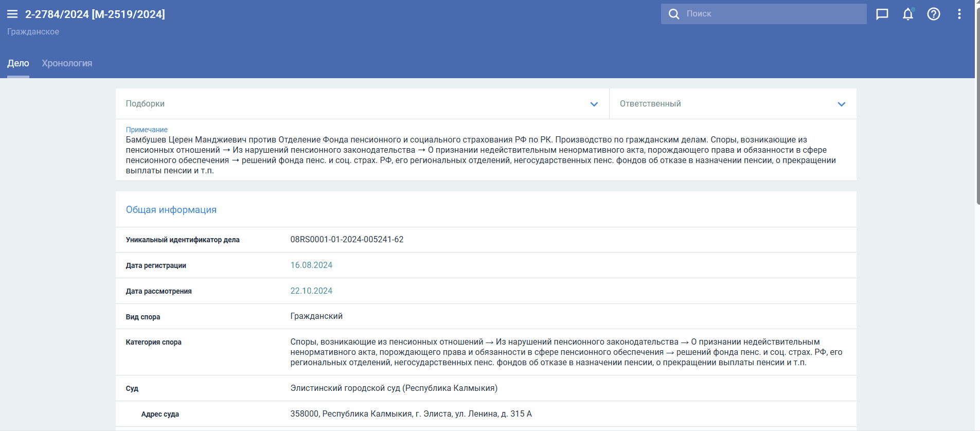Open the help question mark icon
This screenshot has height=431, width=980.
click(x=933, y=14)
